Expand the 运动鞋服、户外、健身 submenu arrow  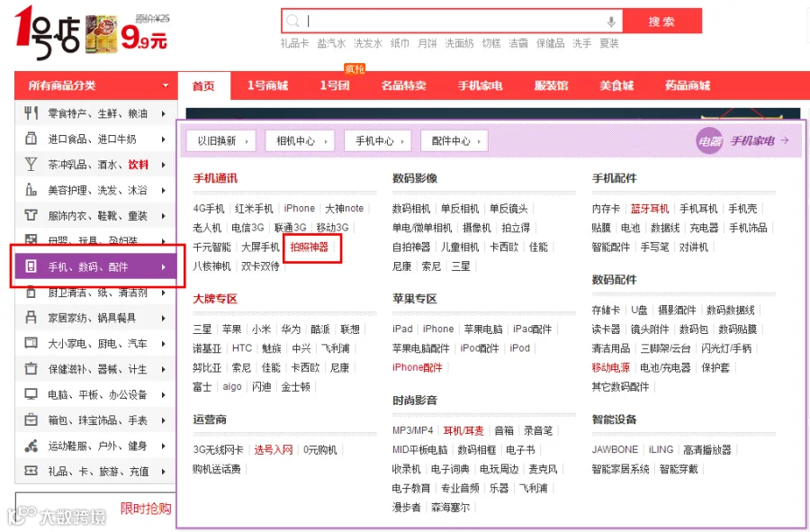click(x=163, y=446)
